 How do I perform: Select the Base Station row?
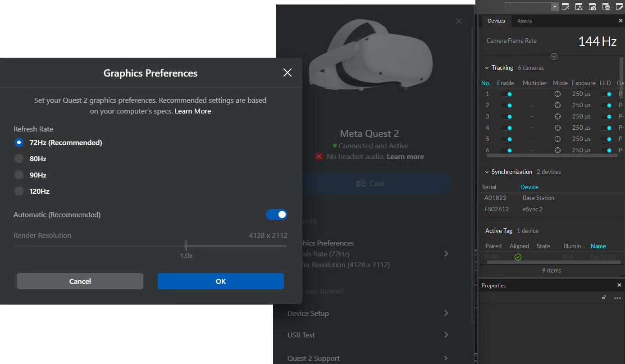point(552,198)
